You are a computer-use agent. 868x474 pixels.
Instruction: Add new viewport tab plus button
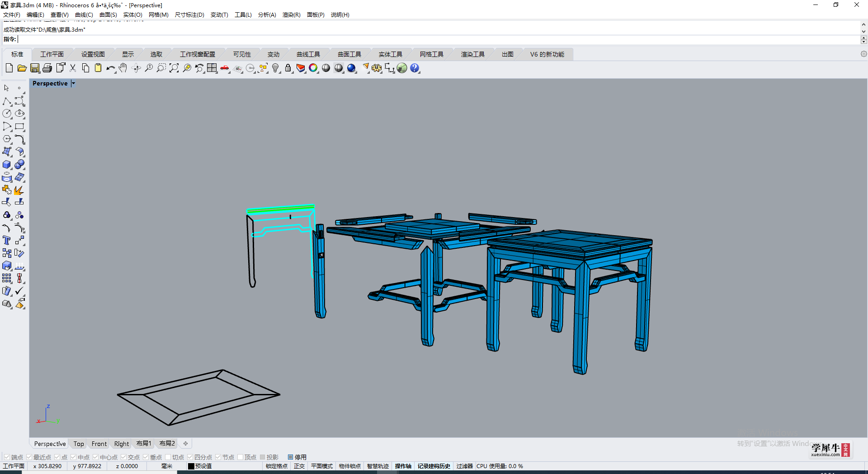click(x=185, y=444)
